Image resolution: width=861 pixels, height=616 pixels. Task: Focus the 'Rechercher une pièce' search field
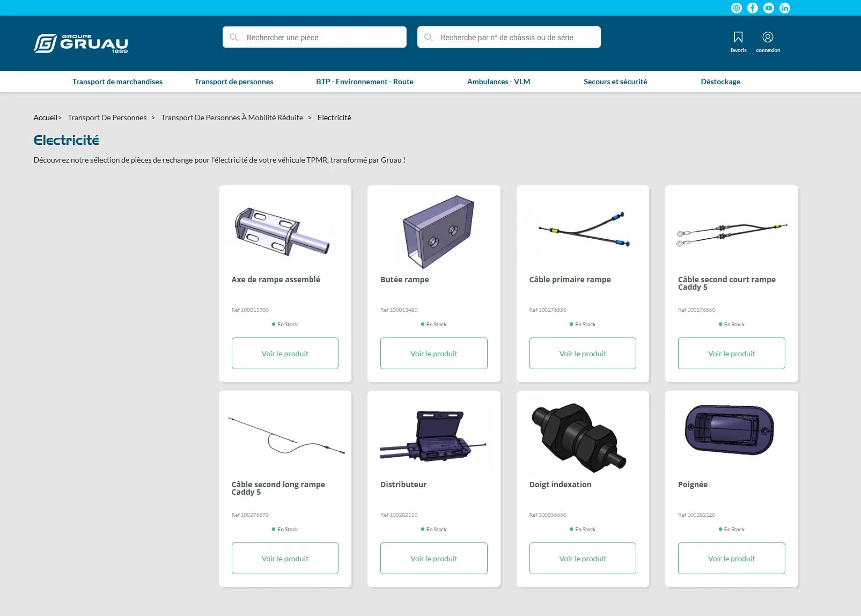(x=322, y=38)
